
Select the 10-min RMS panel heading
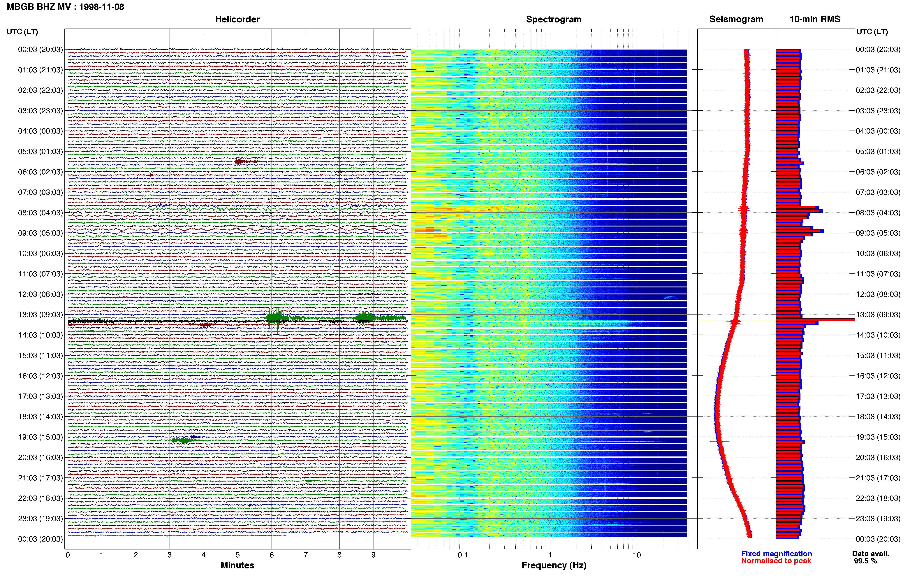(x=815, y=19)
